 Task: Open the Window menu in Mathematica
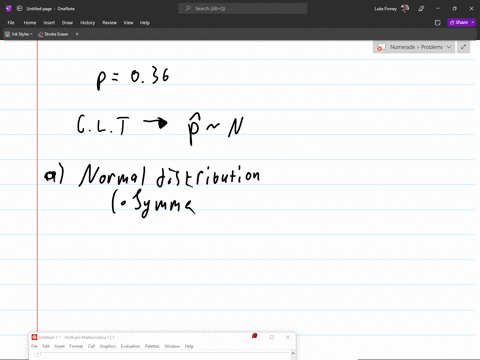click(172, 346)
